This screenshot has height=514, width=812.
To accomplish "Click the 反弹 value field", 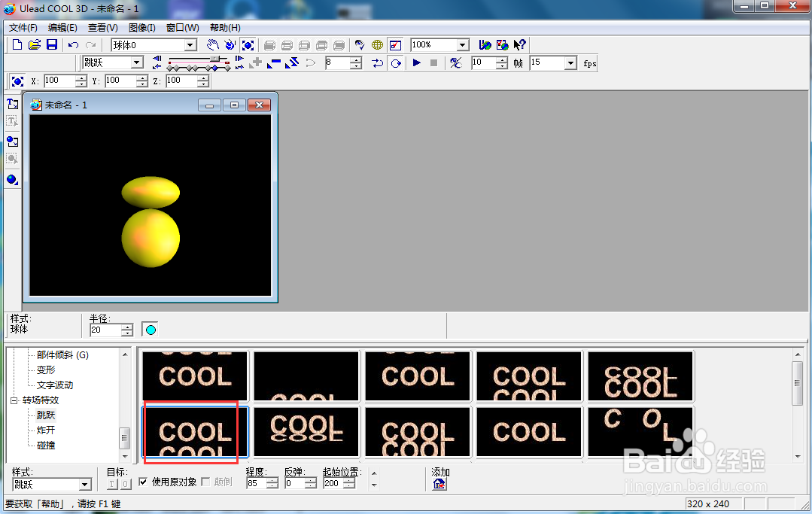I will tap(294, 483).
